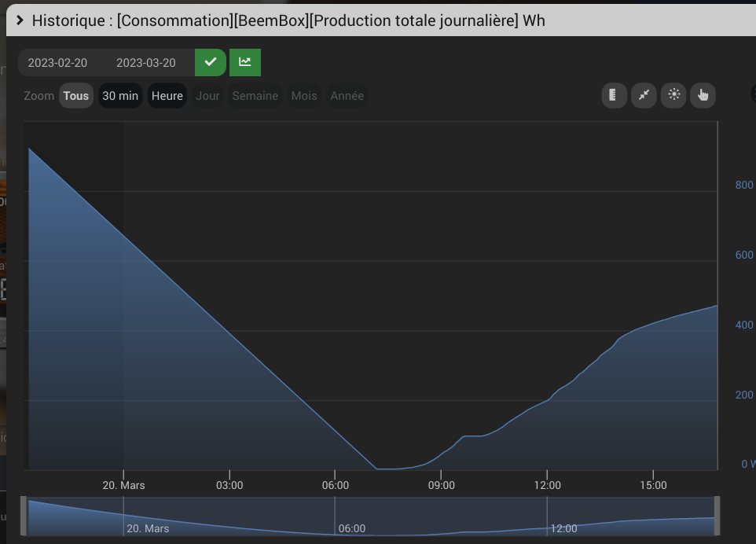Screen dimensions: 756x544
Task: Edit the start date 2023-02-20 field
Action: 58,63
